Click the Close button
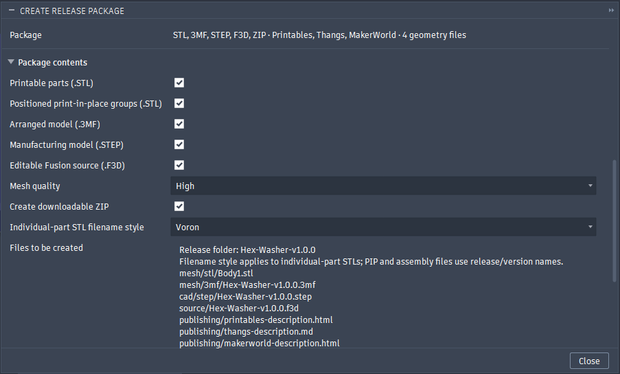 click(x=589, y=361)
